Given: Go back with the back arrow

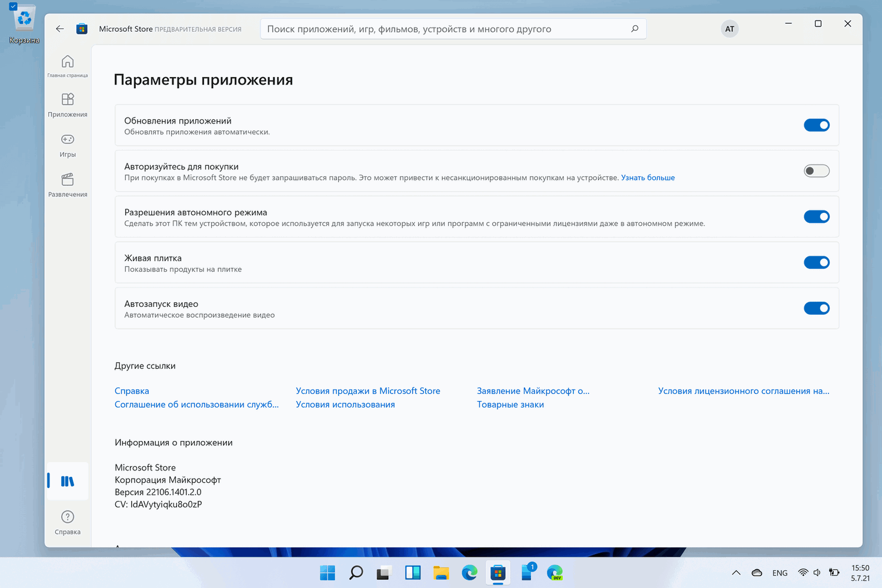Looking at the screenshot, I should (59, 29).
